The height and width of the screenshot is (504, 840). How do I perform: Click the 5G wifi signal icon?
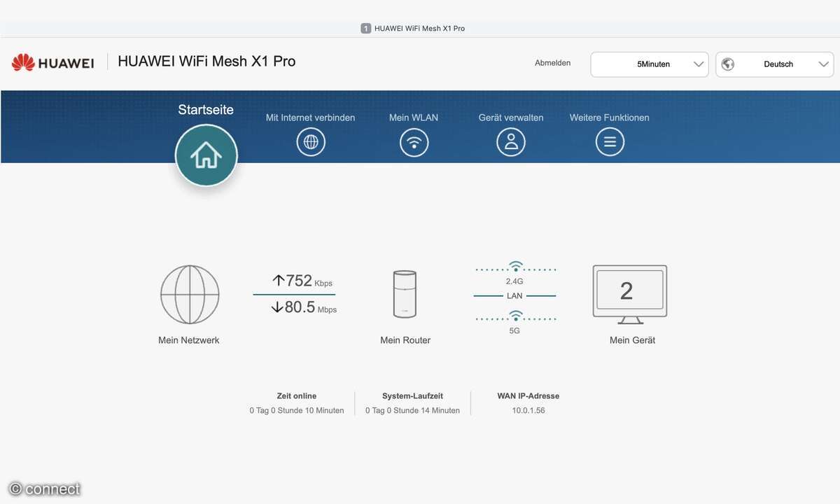point(516,316)
